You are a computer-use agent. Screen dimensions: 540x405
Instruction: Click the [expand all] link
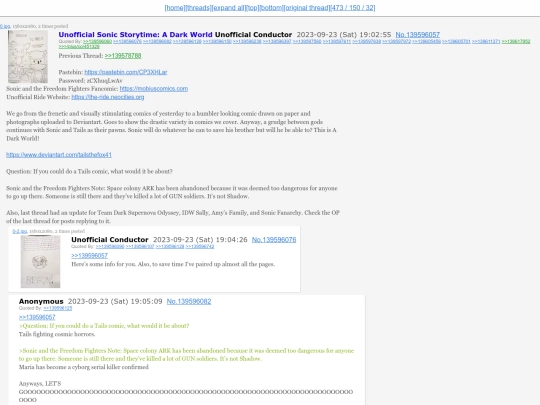click(228, 8)
